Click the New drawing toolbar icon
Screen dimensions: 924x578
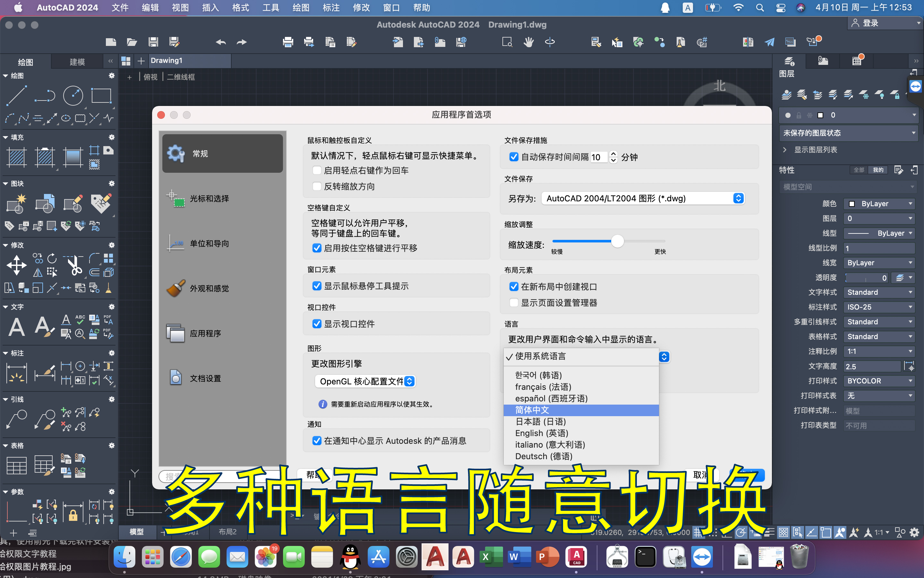point(111,42)
